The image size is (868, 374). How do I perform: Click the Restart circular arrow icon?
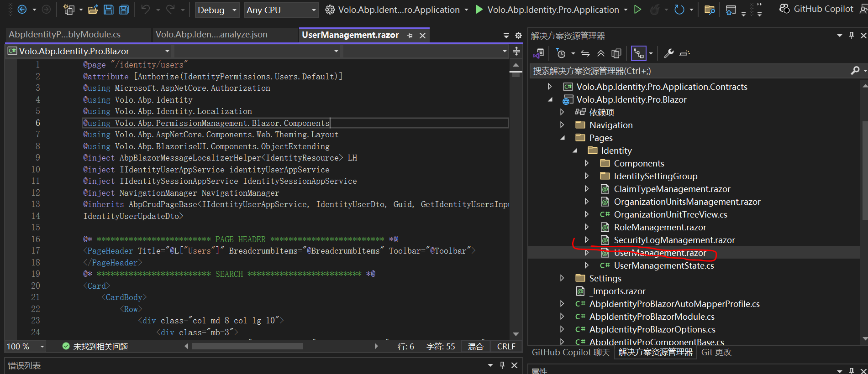[679, 10]
